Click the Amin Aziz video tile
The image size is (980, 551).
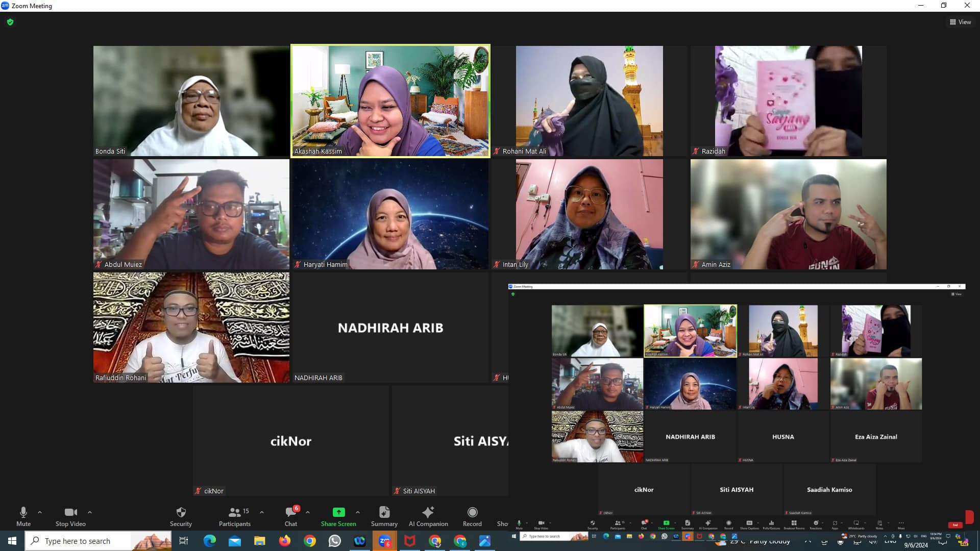coord(788,214)
